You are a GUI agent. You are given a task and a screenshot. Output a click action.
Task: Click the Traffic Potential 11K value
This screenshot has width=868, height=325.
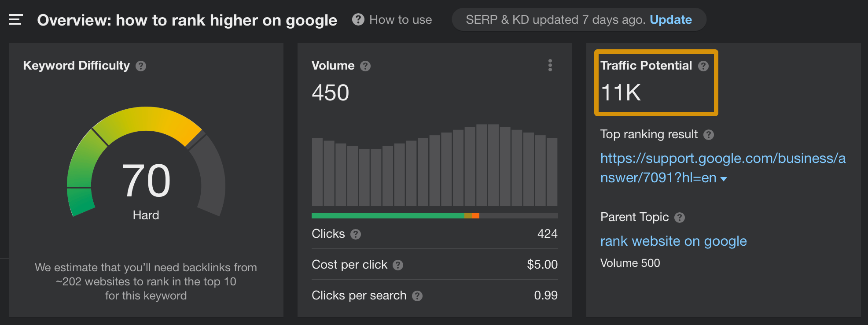[x=621, y=93]
